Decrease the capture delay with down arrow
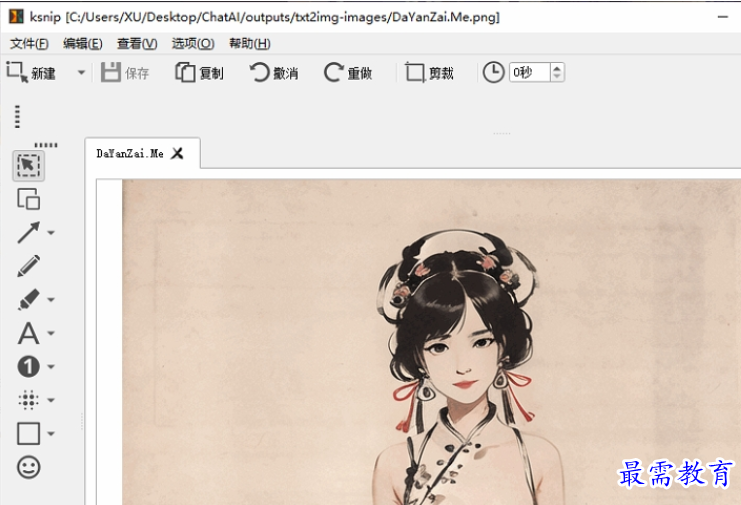741x505 pixels. (x=557, y=77)
